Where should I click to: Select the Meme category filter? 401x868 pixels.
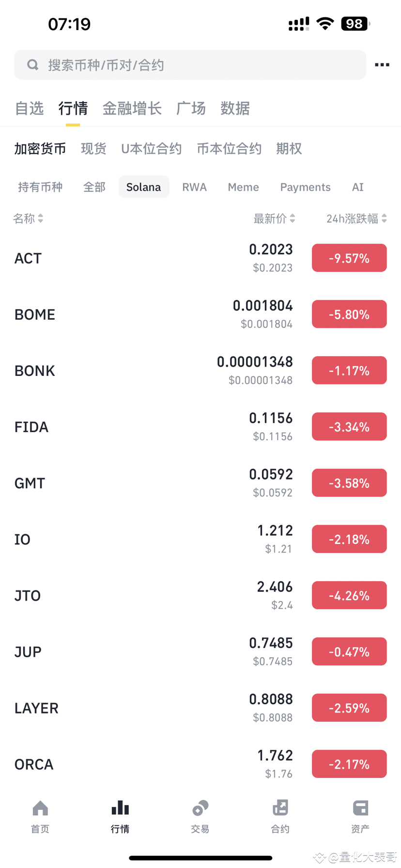[x=243, y=187]
